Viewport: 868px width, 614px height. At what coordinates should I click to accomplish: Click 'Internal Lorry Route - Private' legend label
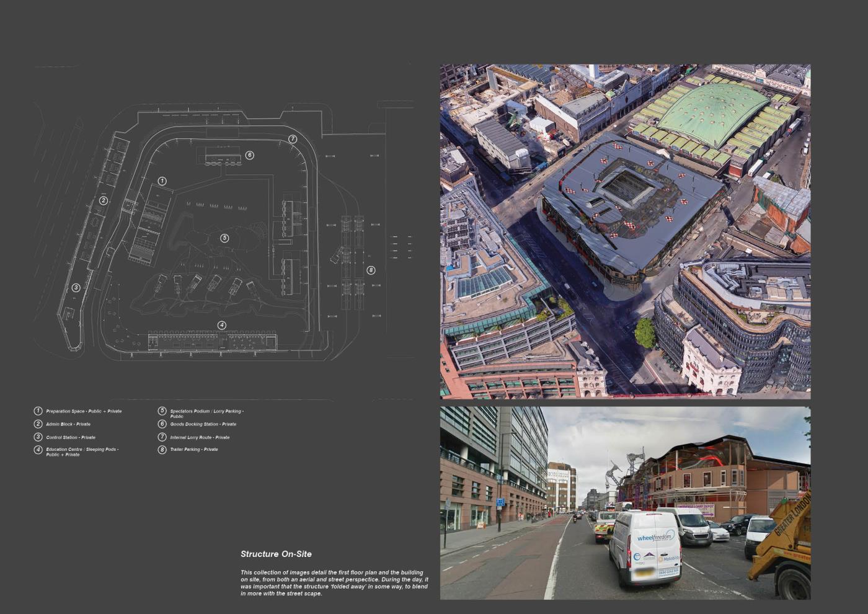pyautogui.click(x=200, y=437)
